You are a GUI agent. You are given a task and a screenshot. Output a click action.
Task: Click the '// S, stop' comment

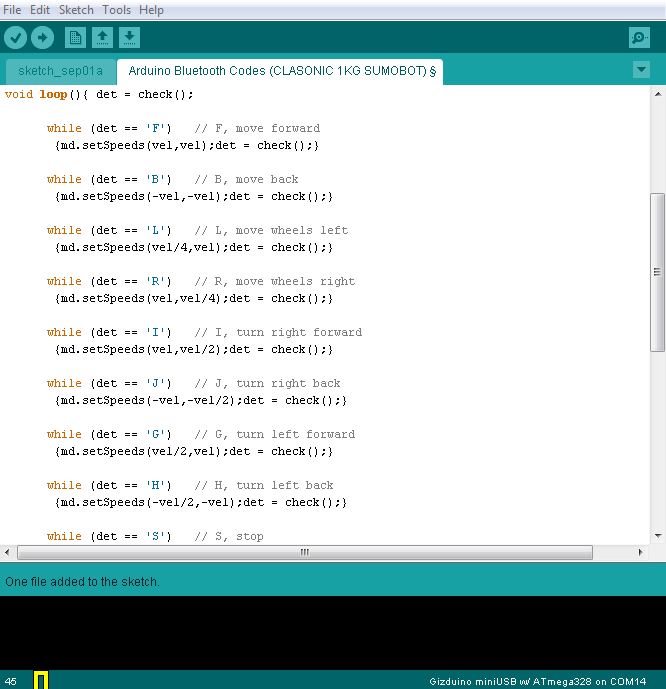(x=229, y=536)
